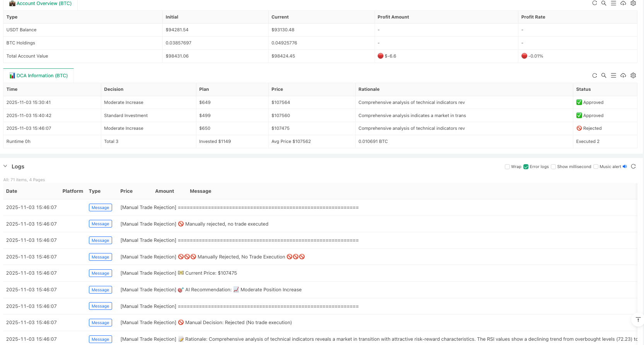Refresh the Account Overview table

tap(595, 3)
